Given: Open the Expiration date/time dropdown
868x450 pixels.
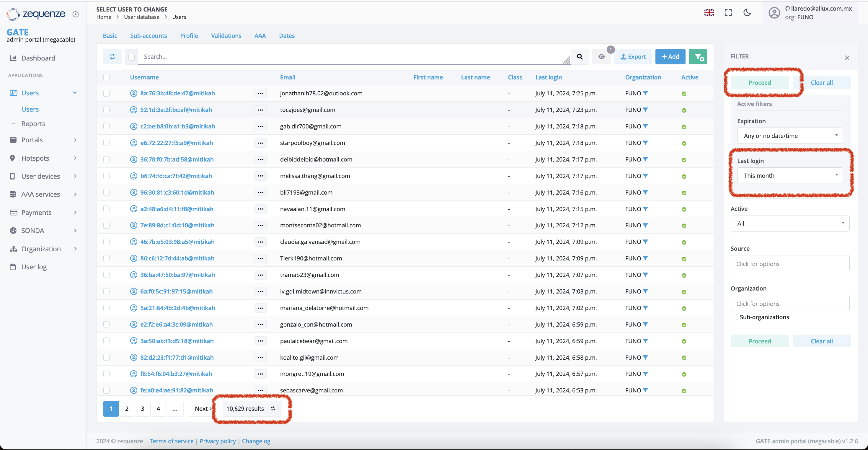Looking at the screenshot, I should 789,136.
